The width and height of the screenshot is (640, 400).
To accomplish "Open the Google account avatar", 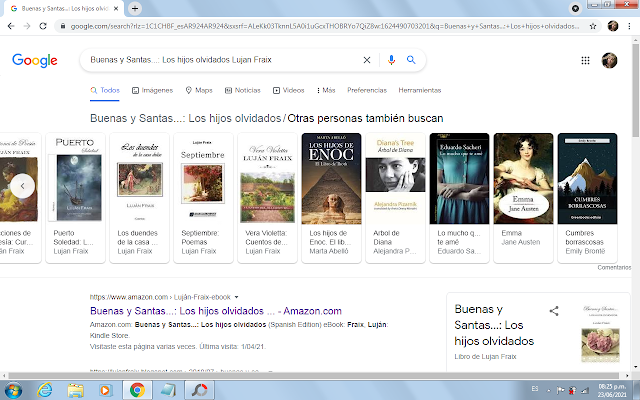I will tap(609, 60).
